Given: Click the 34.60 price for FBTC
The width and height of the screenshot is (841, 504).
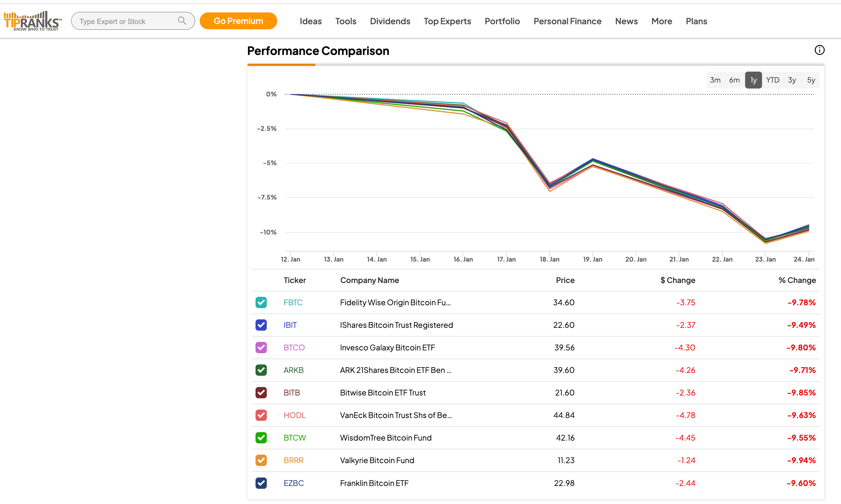Looking at the screenshot, I should (x=564, y=302).
